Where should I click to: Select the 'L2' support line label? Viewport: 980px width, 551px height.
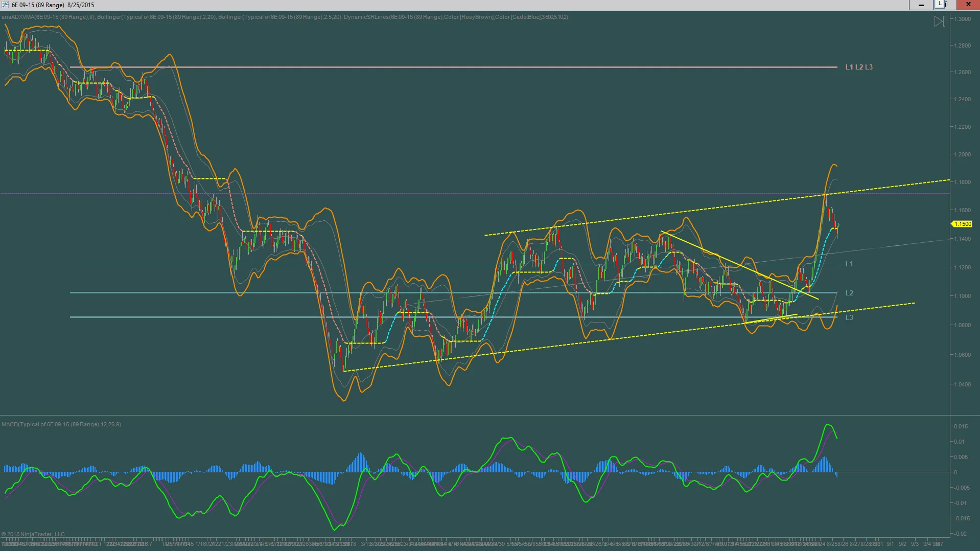tap(849, 293)
